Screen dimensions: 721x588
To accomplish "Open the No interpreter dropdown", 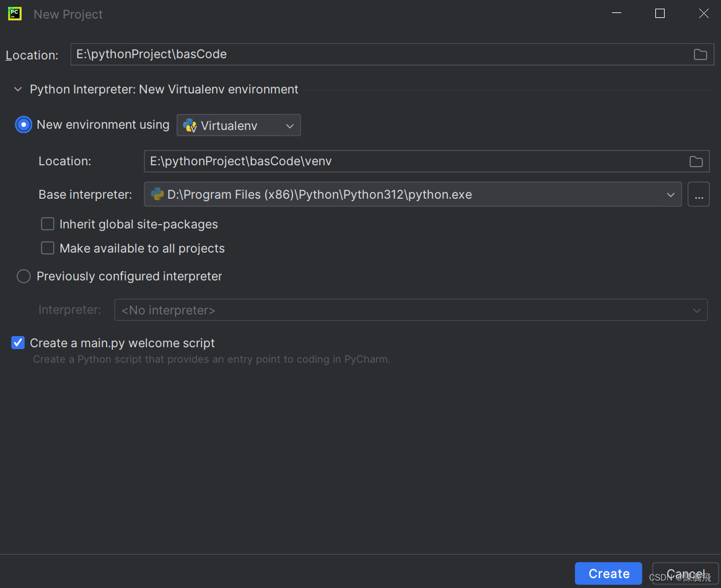I will (411, 310).
